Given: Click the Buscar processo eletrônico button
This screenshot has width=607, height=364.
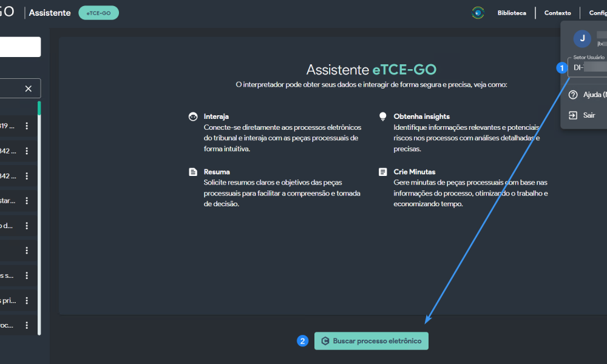Looking at the screenshot, I should (371, 341).
